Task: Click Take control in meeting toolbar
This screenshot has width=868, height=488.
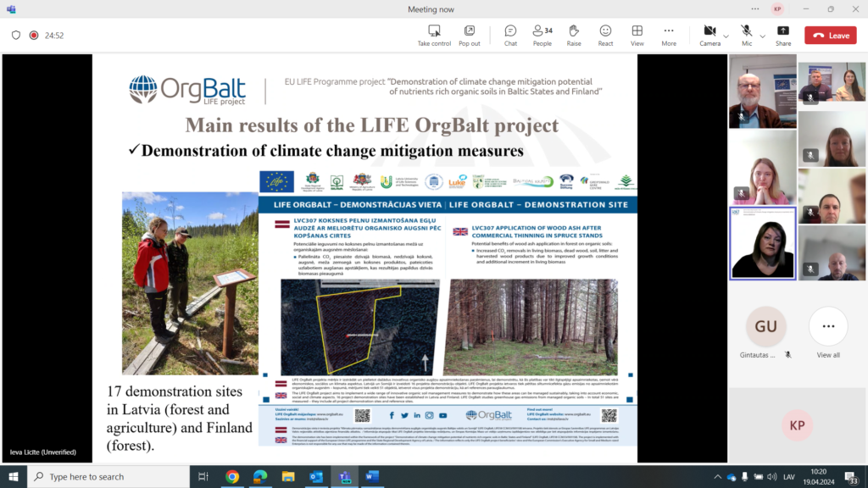Action: coord(434,36)
